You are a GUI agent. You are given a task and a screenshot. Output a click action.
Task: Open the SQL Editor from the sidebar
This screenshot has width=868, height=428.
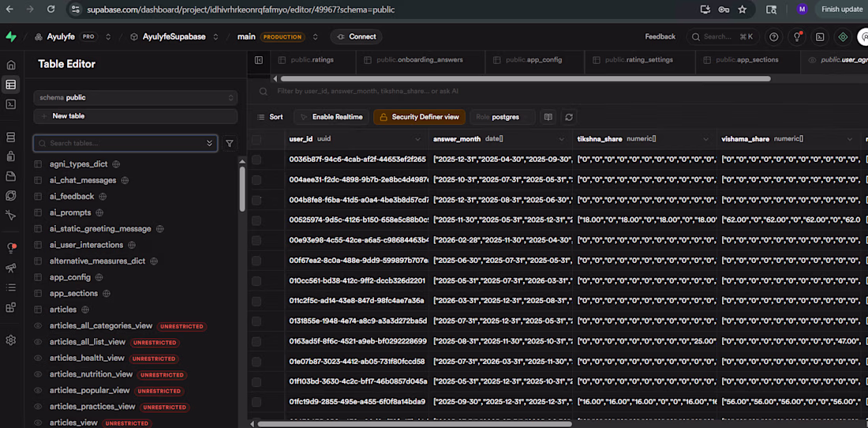pyautogui.click(x=11, y=104)
